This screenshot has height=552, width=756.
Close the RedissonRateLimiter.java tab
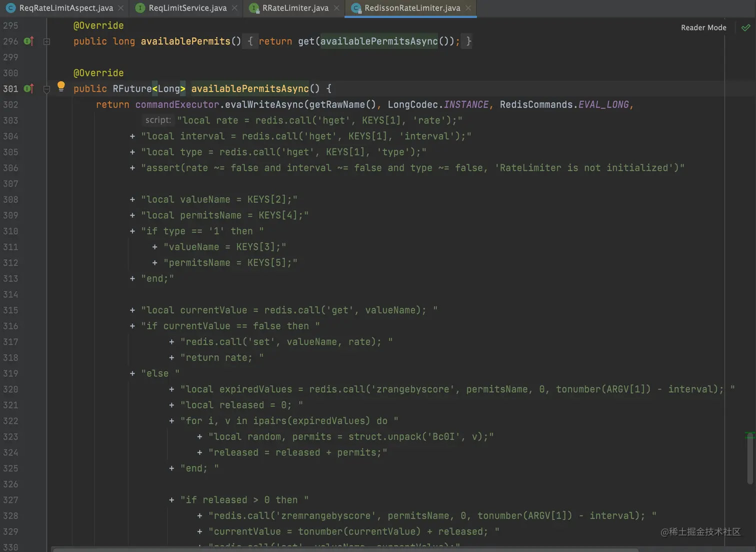point(468,8)
